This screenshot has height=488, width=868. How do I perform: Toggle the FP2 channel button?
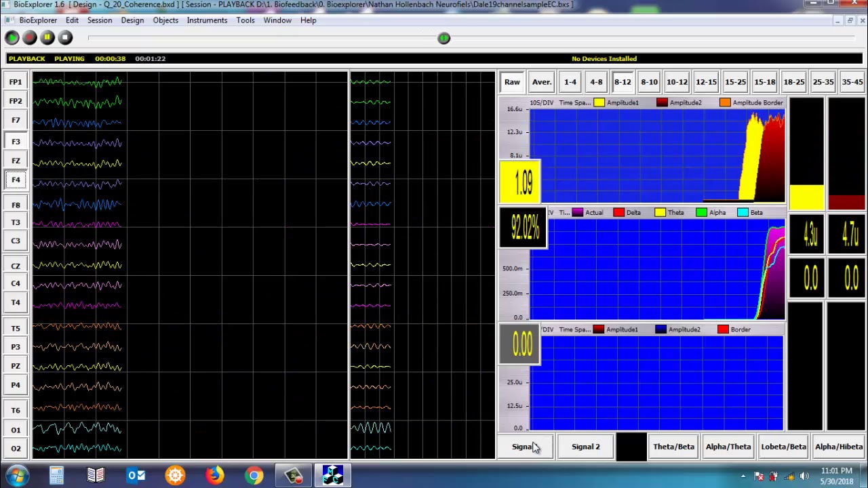pyautogui.click(x=16, y=101)
